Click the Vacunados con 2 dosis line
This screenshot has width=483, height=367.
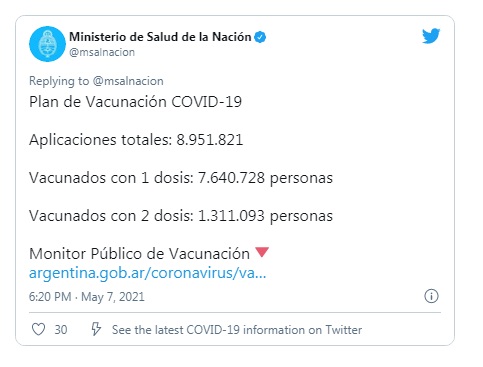pyautogui.click(x=181, y=216)
